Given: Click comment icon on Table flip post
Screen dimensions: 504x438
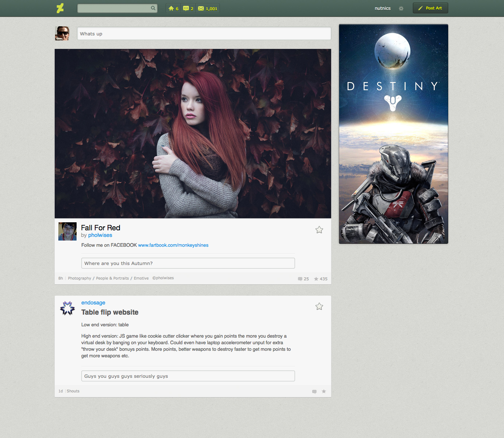Looking at the screenshot, I should 314,392.
